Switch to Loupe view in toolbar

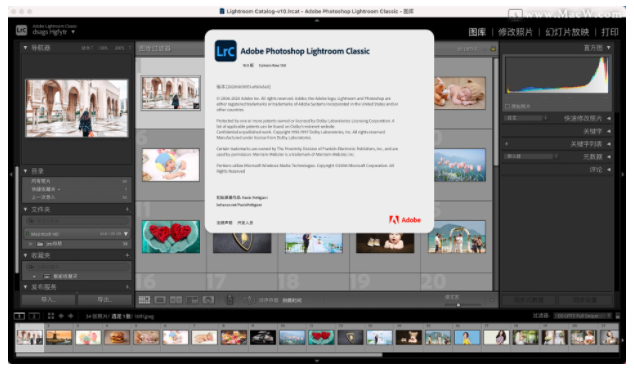(160, 300)
